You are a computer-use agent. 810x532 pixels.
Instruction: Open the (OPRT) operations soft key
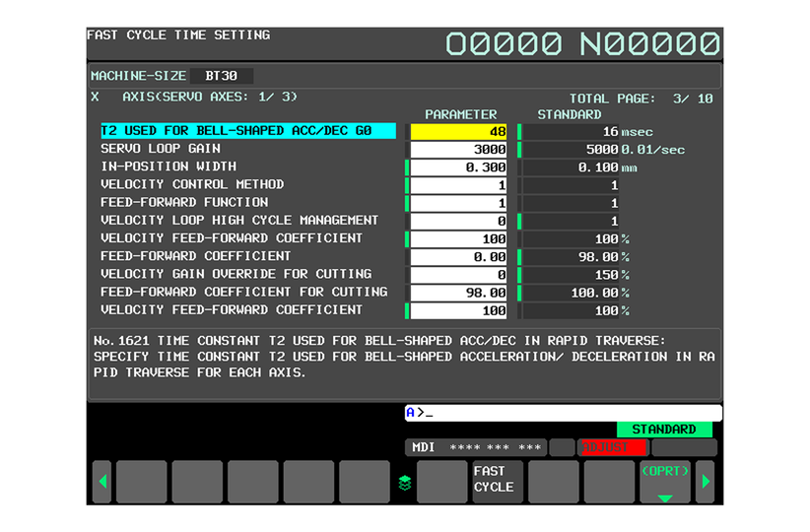point(665,481)
